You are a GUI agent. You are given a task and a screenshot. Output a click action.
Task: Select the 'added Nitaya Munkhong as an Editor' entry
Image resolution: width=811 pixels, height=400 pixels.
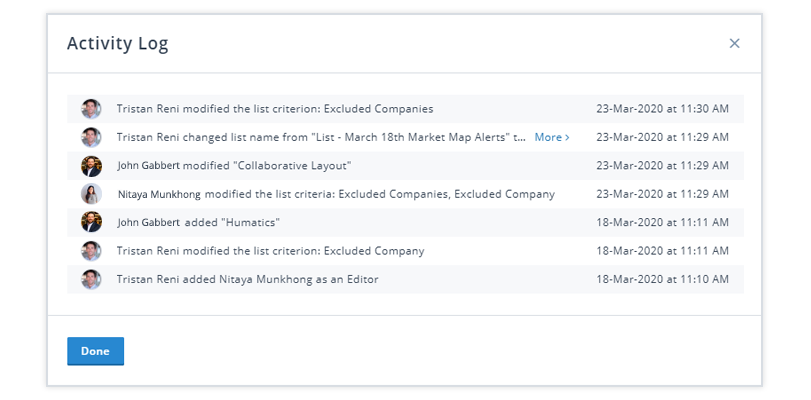(406, 279)
